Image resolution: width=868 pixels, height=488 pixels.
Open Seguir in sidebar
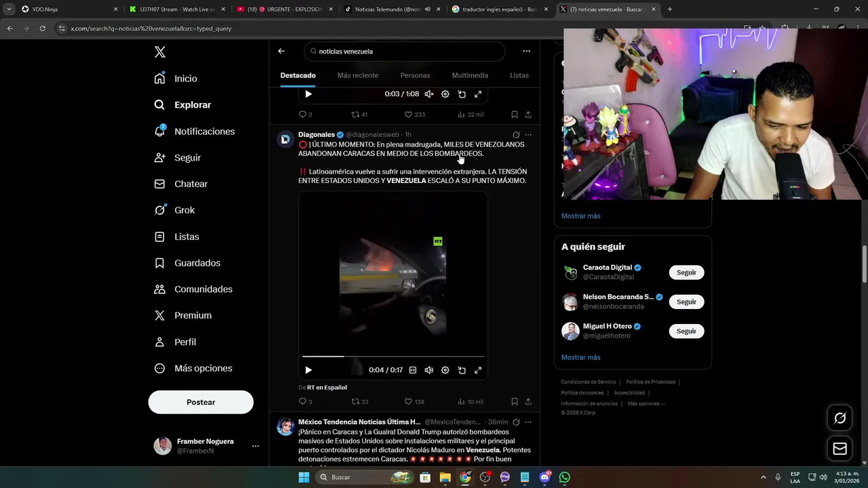(178, 157)
